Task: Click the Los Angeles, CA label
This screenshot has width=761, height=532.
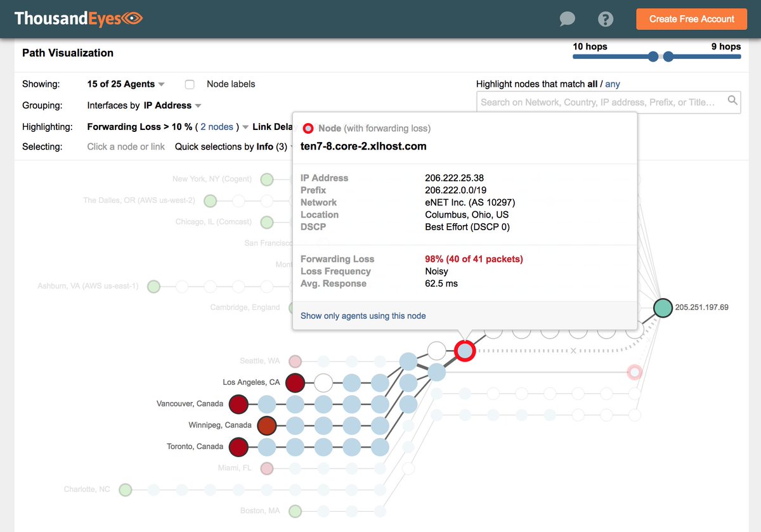Action: click(x=251, y=382)
